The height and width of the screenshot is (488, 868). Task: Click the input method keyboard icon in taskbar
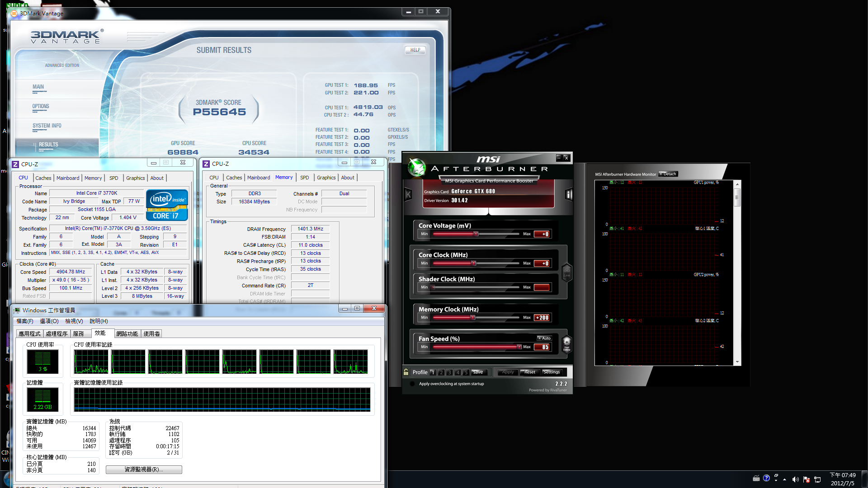pyautogui.click(x=756, y=478)
